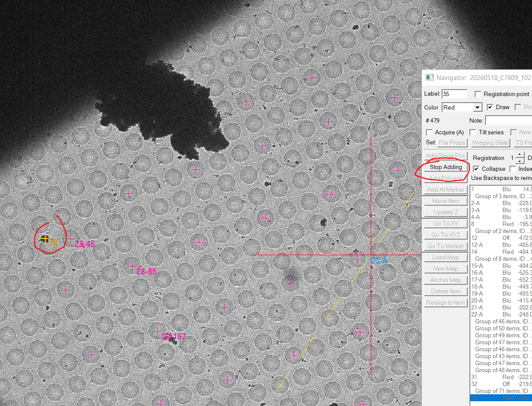
Task: Click the Go To XY button
Action: click(446, 223)
